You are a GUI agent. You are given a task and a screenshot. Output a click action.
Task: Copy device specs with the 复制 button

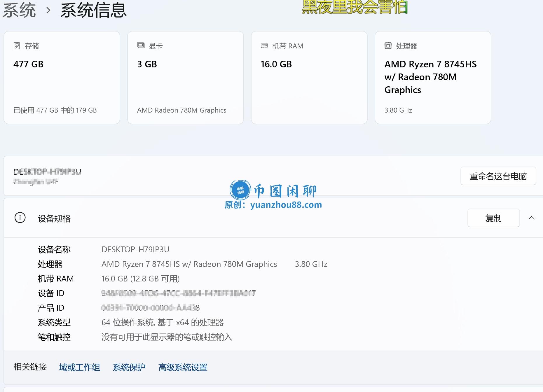(x=493, y=218)
